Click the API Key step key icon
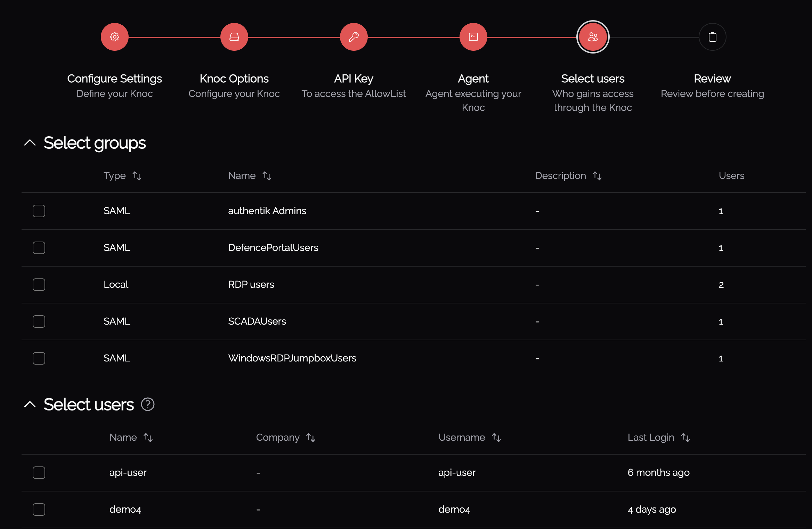Viewport: 812px width, 529px height. tap(354, 37)
